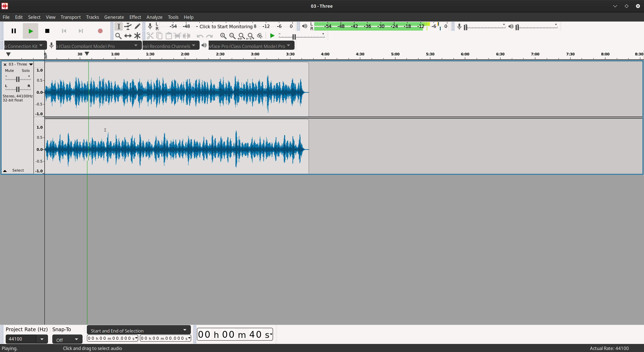Select the Draw (pencil) tool
The image size is (644, 352).
(x=138, y=26)
